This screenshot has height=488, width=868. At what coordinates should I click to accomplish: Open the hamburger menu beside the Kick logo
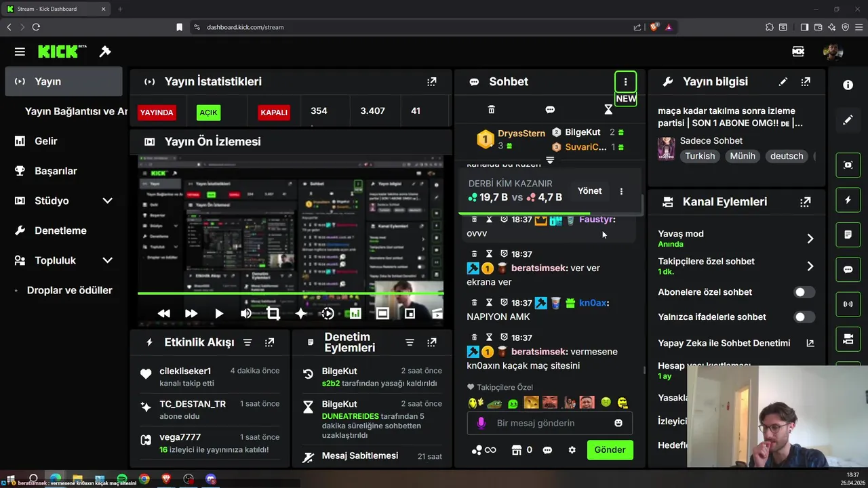point(20,52)
